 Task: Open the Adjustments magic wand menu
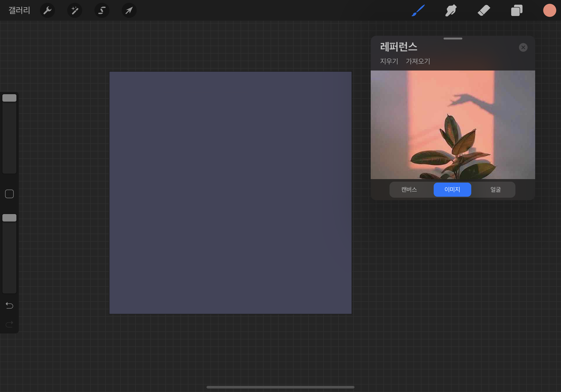[74, 11]
